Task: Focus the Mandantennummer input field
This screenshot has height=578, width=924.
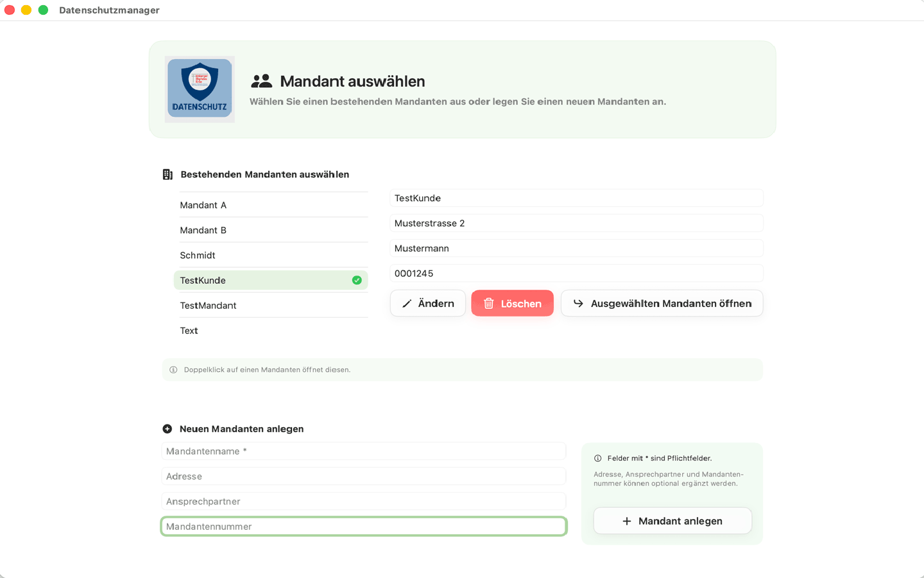Action: tap(363, 526)
